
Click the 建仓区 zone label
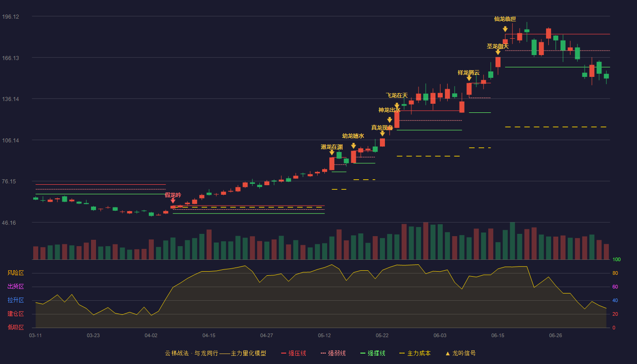(x=16, y=314)
